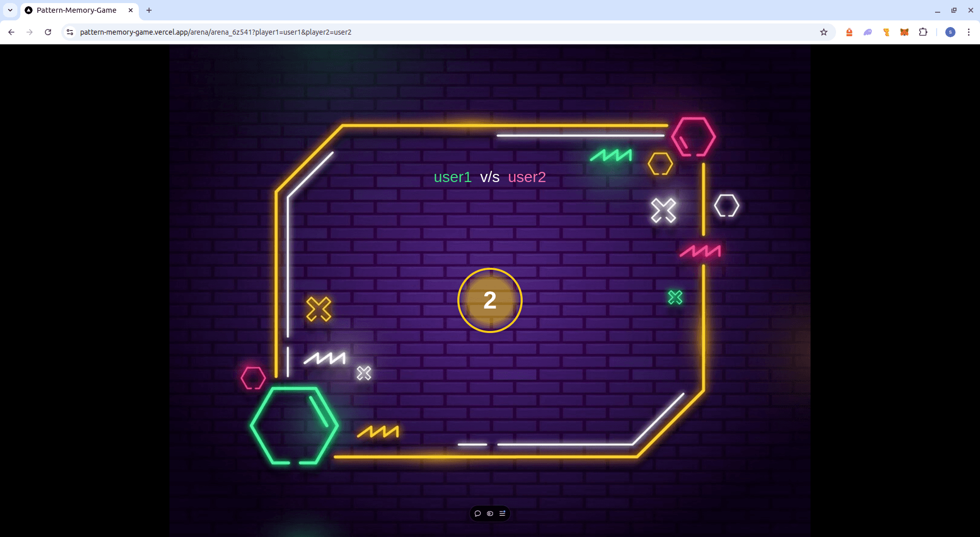Open the MetaMask fox extension
This screenshot has height=537, width=980.
point(904,32)
